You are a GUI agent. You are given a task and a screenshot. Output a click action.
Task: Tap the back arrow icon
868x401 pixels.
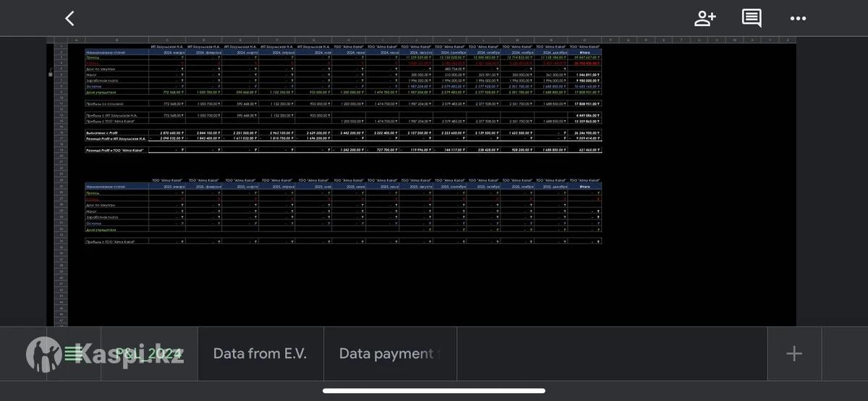[69, 19]
